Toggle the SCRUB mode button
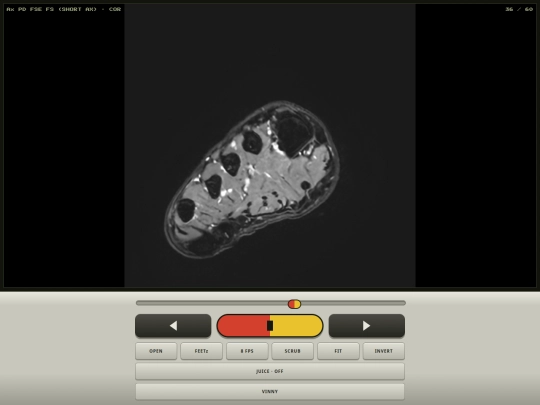Screen dimensions: 540x405 click(292, 351)
